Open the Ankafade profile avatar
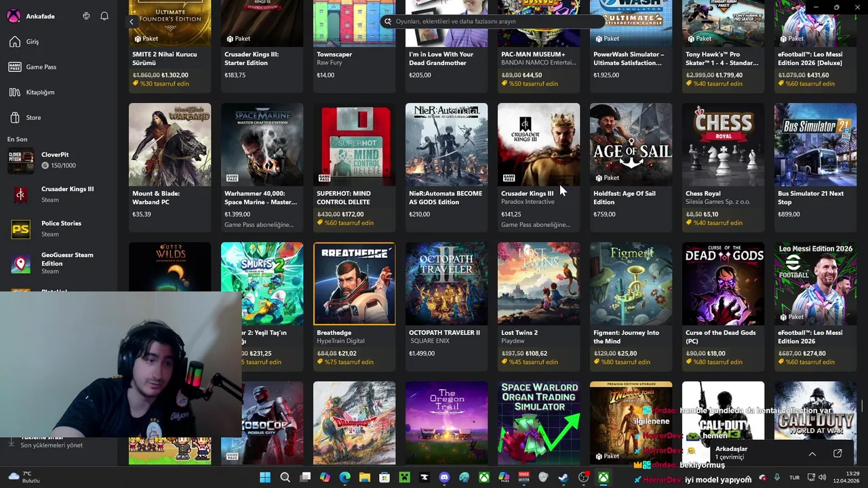The height and width of the screenshot is (488, 868). pos(14,16)
